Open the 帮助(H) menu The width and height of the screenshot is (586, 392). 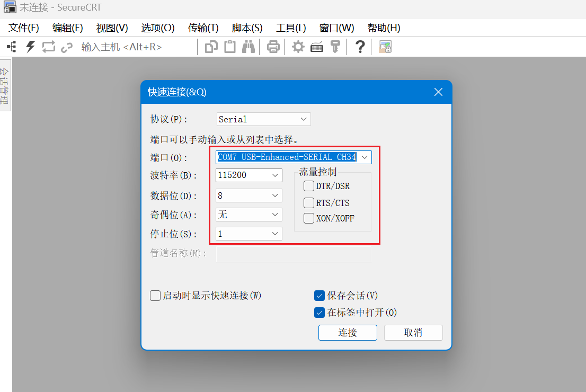click(x=384, y=28)
